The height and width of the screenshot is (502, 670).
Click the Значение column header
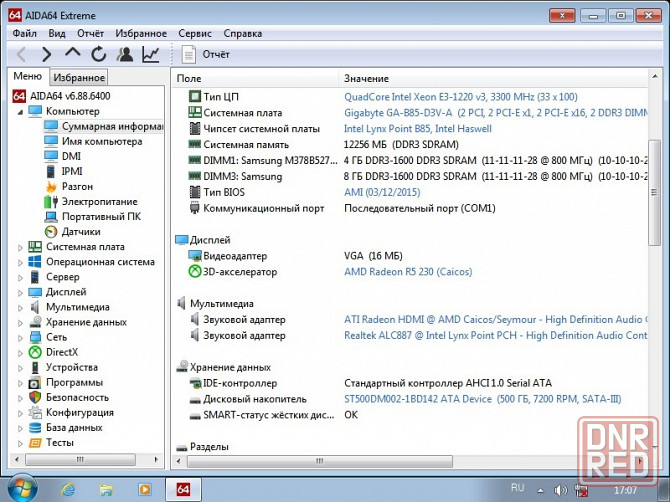[494, 79]
